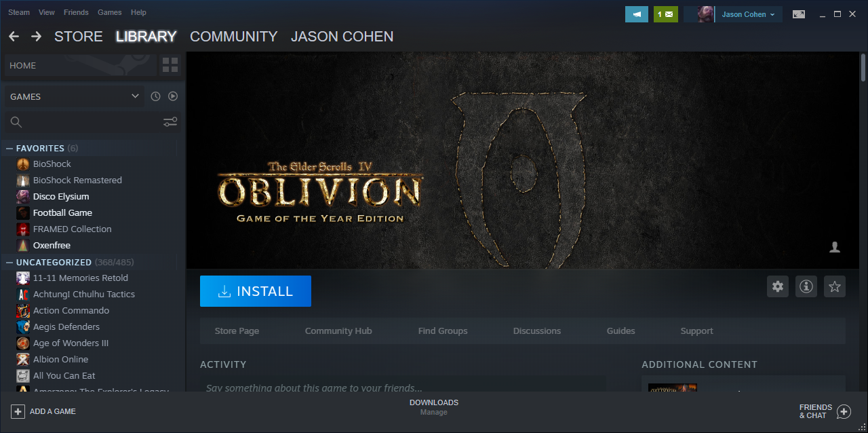Open Friends & Chat
Screen dimensions: 868x433
[x=825, y=411]
